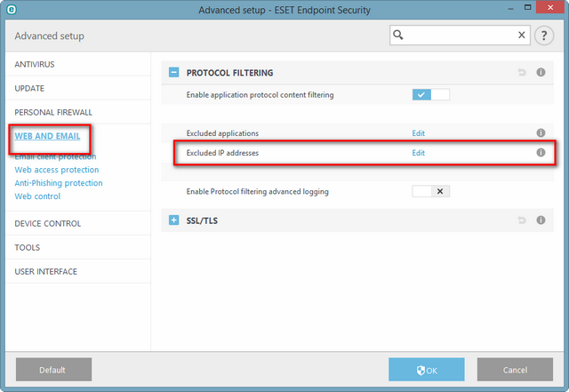Confirm changes with the OK button
Screen dimensions: 569x392
click(x=427, y=370)
